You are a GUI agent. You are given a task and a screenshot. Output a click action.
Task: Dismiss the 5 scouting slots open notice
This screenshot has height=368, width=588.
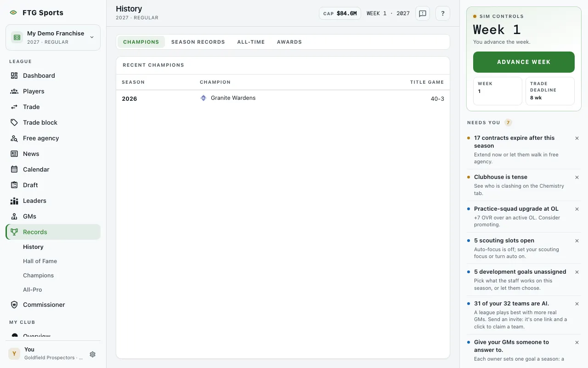(x=577, y=241)
